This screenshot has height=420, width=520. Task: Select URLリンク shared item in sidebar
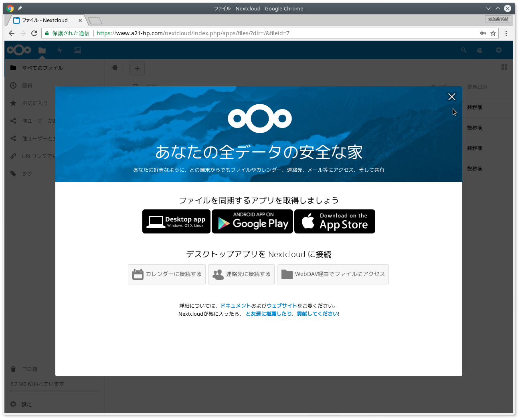(30, 156)
